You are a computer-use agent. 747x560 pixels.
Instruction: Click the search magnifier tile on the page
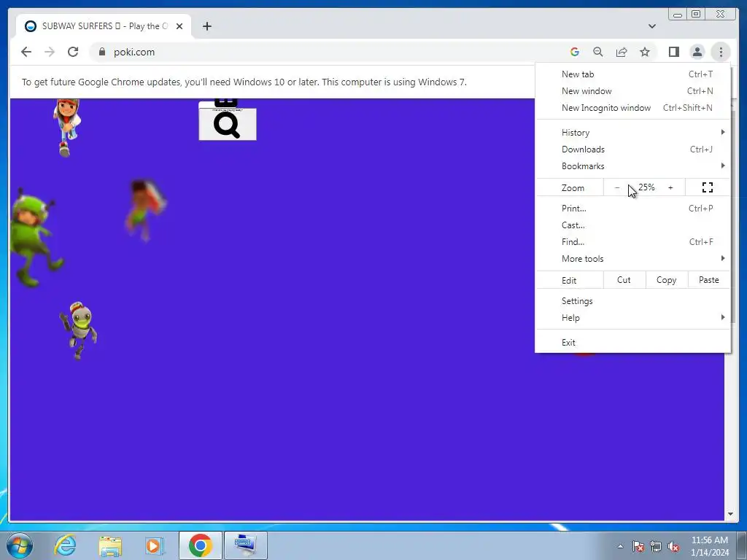(x=228, y=124)
